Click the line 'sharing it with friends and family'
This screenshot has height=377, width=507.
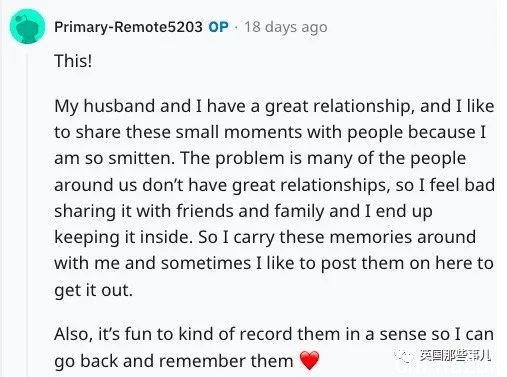pos(243,211)
